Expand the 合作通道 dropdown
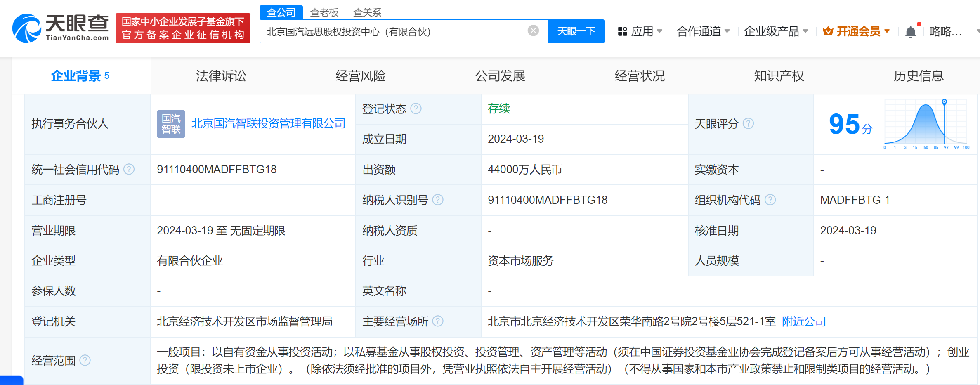Image resolution: width=980 pixels, height=385 pixels. pos(703,31)
